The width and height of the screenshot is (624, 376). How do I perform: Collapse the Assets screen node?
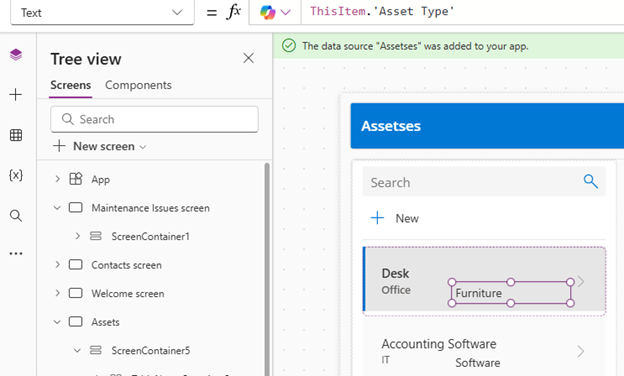[x=57, y=321]
